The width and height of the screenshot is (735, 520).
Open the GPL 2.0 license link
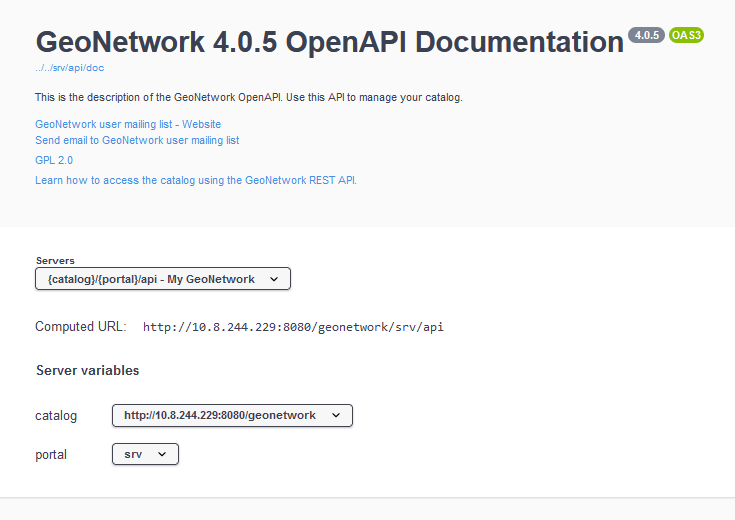point(54,160)
